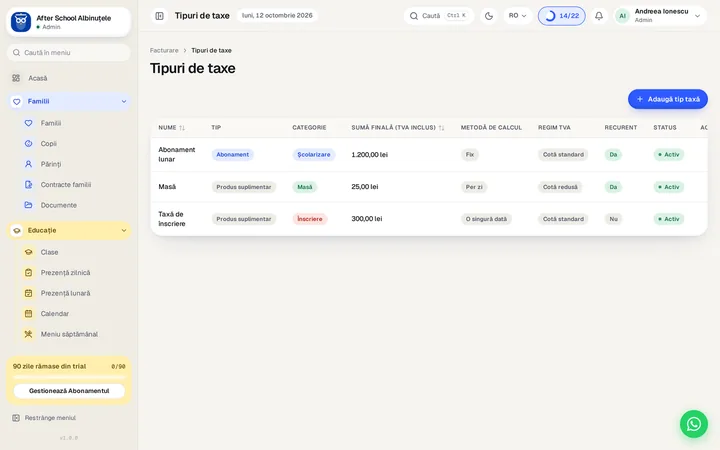Open Meniu săptămânal page
720x450 pixels.
pos(69,334)
